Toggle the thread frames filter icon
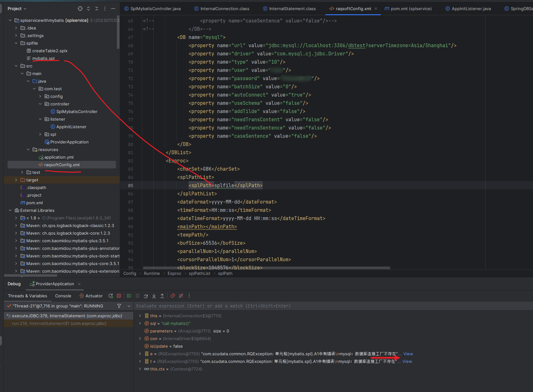The image size is (533, 392). (x=119, y=306)
